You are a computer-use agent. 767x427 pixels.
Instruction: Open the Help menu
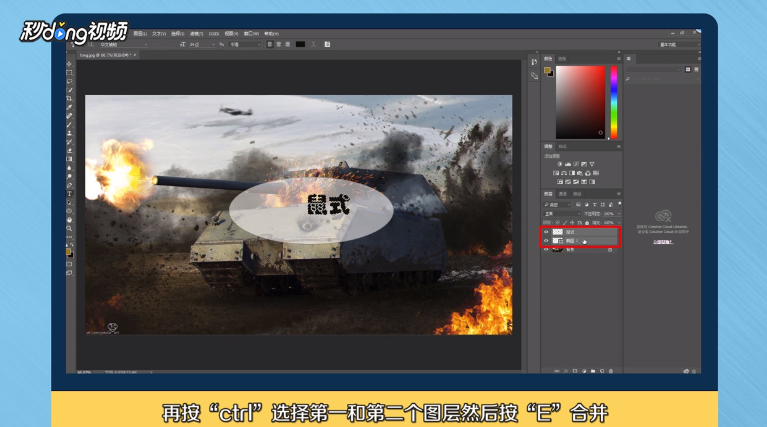point(271,34)
